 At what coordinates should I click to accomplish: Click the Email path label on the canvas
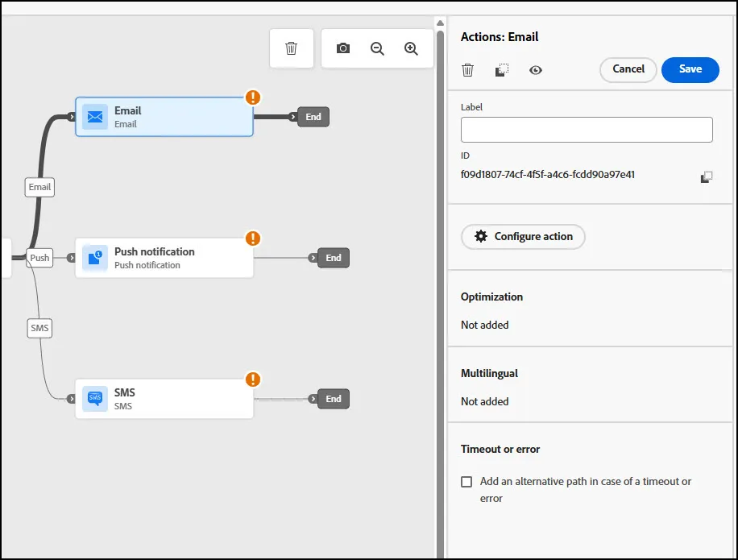click(39, 187)
